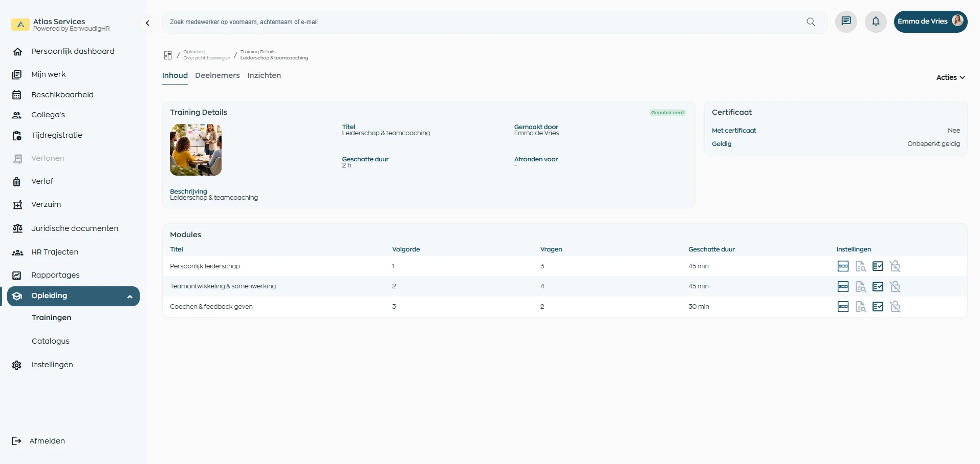
Task: Focus the employee search field
Action: pos(481,22)
